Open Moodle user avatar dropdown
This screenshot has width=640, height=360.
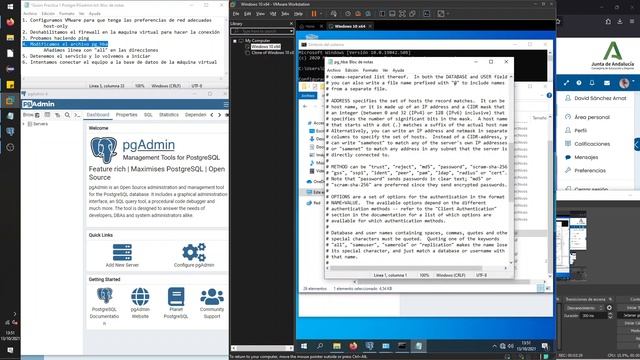(x=626, y=83)
